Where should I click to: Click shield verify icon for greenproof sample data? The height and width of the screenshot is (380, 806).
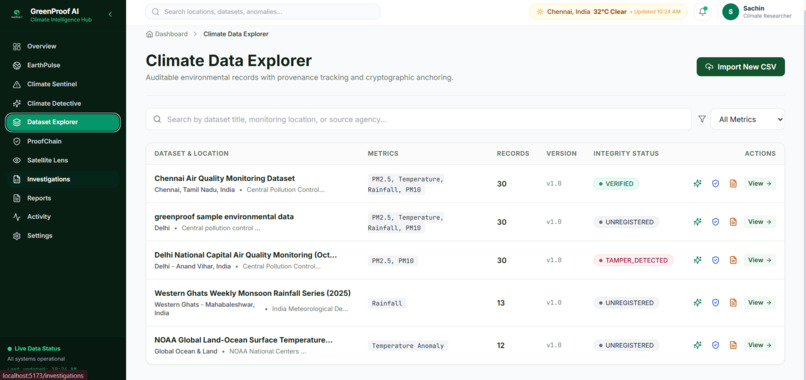point(715,222)
